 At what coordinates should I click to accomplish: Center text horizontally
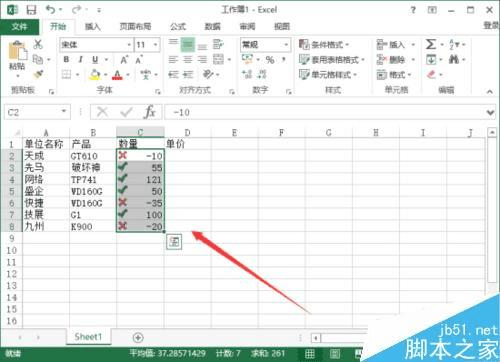tap(188, 60)
